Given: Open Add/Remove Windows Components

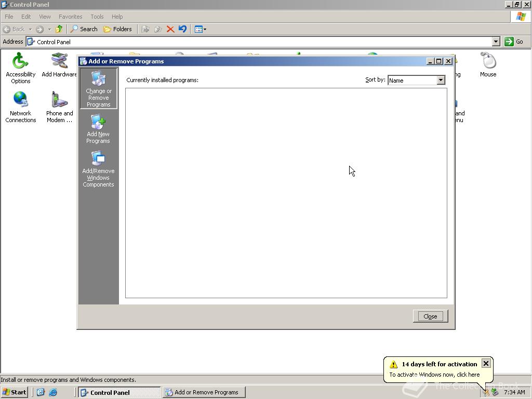Looking at the screenshot, I should click(x=98, y=169).
